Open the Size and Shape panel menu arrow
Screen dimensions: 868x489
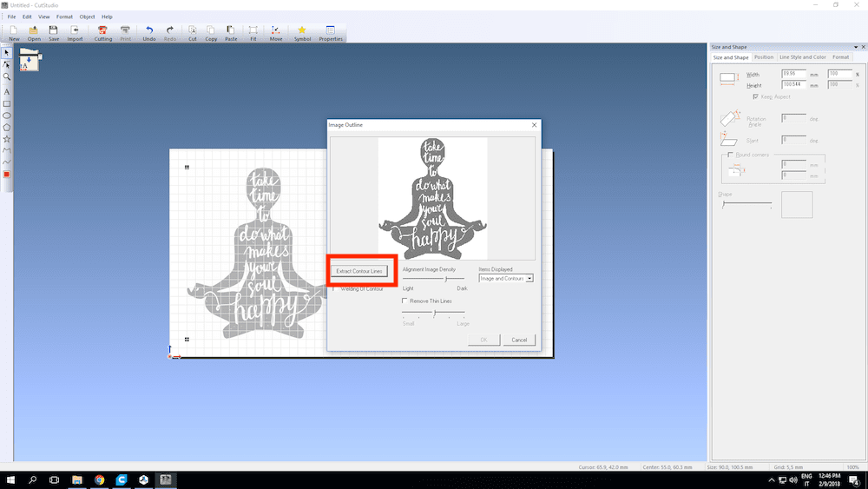(x=855, y=47)
